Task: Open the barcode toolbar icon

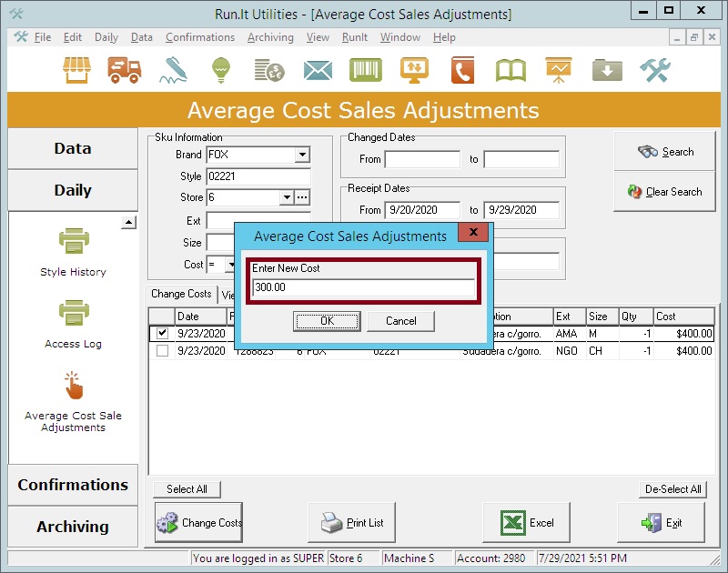Action: [366, 70]
